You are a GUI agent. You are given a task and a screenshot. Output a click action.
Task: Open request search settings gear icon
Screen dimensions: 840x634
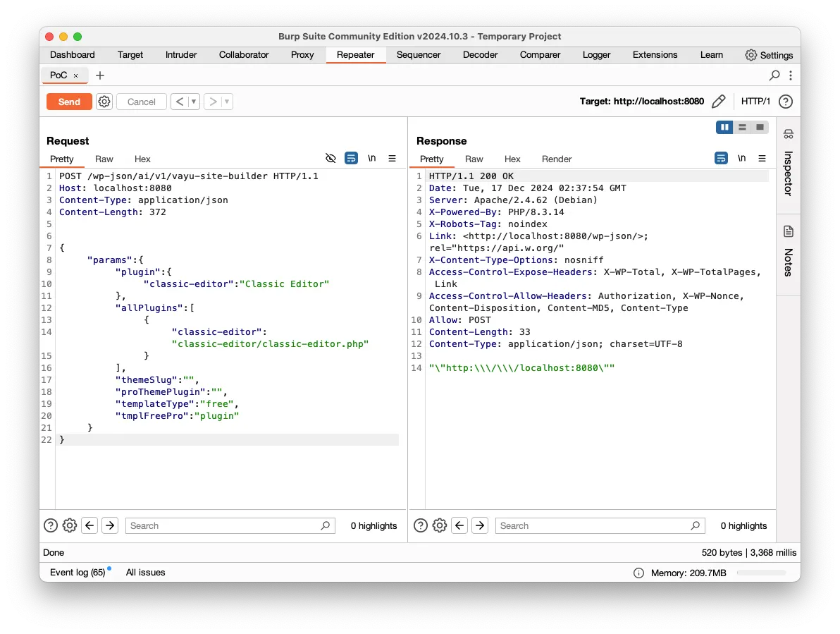(70, 525)
